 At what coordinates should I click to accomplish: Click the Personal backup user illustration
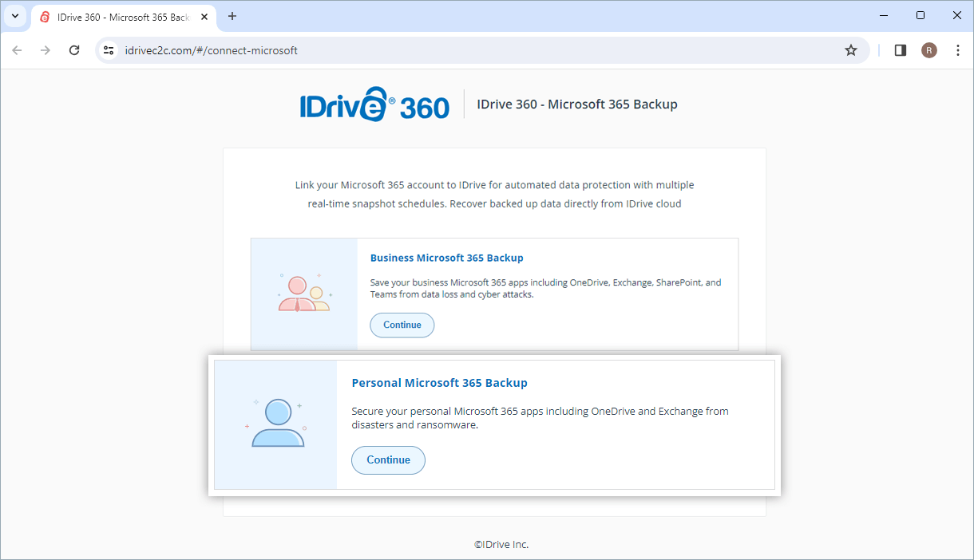(x=276, y=424)
